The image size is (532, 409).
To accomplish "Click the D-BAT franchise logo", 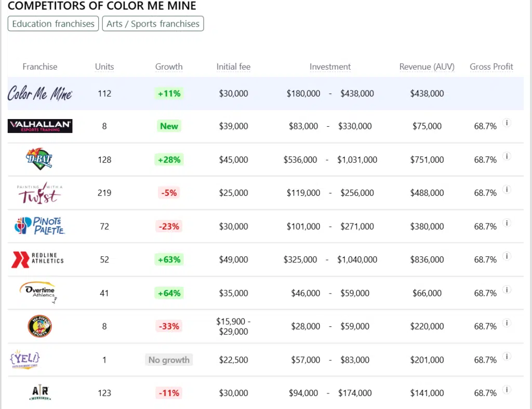I will point(40,159).
